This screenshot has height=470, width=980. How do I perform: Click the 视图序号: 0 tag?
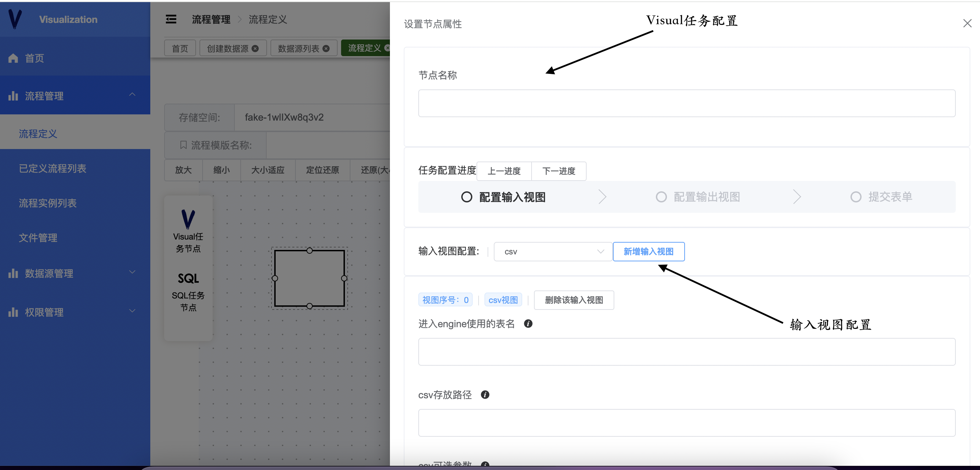445,300
